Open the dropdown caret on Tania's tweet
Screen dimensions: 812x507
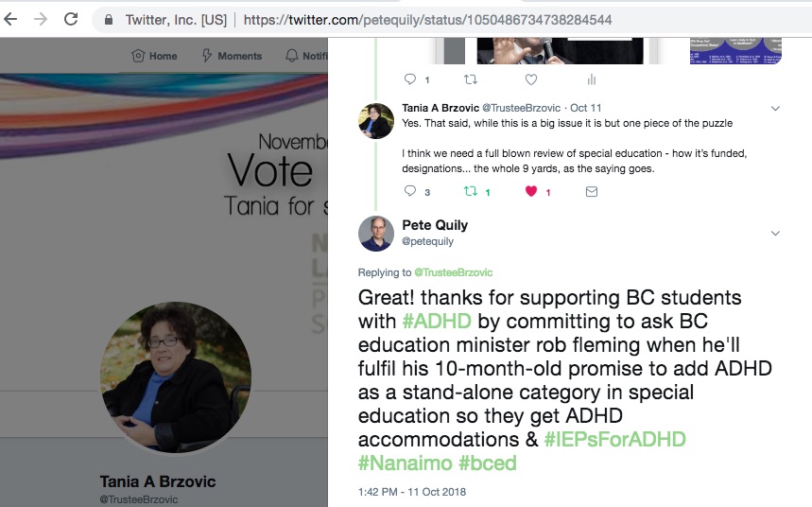click(775, 109)
